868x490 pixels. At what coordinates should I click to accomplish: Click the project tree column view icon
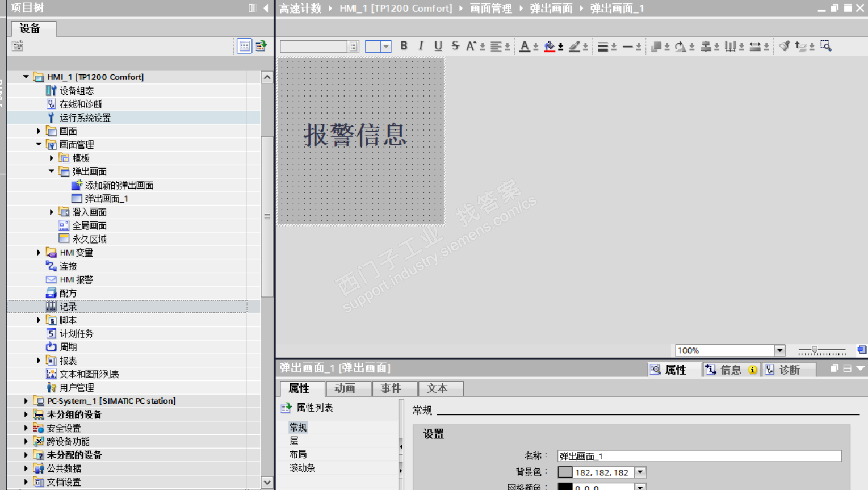click(252, 8)
